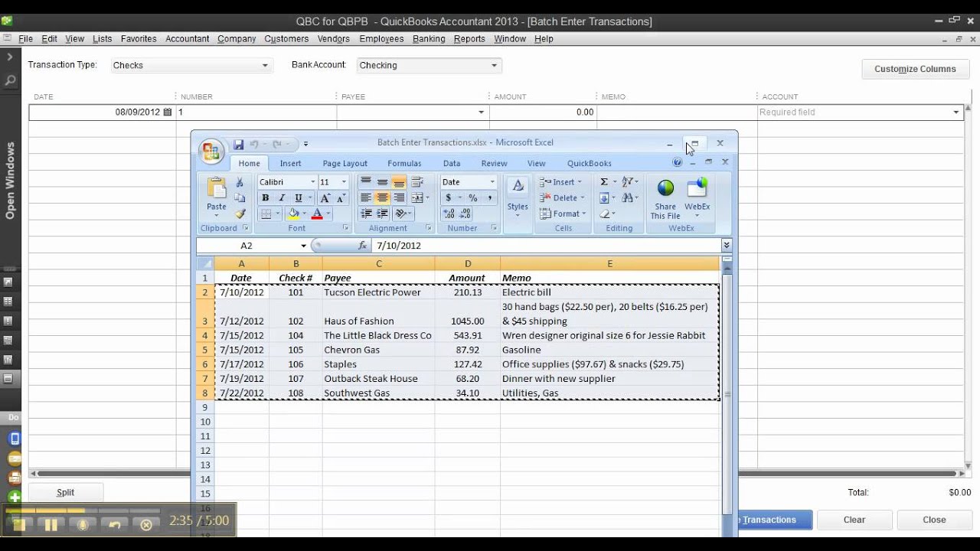The height and width of the screenshot is (551, 980).
Task: Click the Close button in Batch Enter Transactions
Action: [x=934, y=520]
